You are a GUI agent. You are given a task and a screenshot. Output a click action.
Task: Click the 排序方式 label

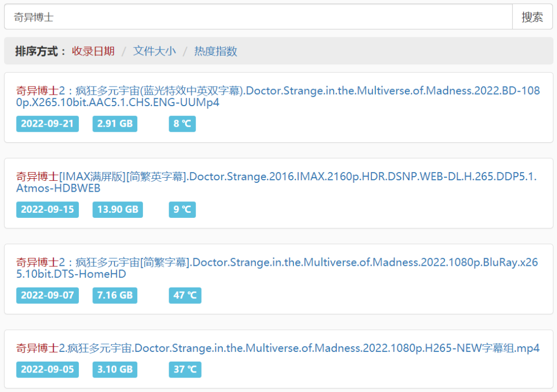(40, 51)
